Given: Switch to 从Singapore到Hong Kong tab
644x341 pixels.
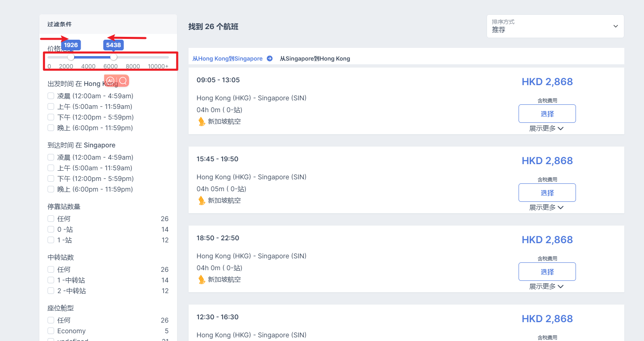Looking at the screenshot, I should (x=315, y=59).
